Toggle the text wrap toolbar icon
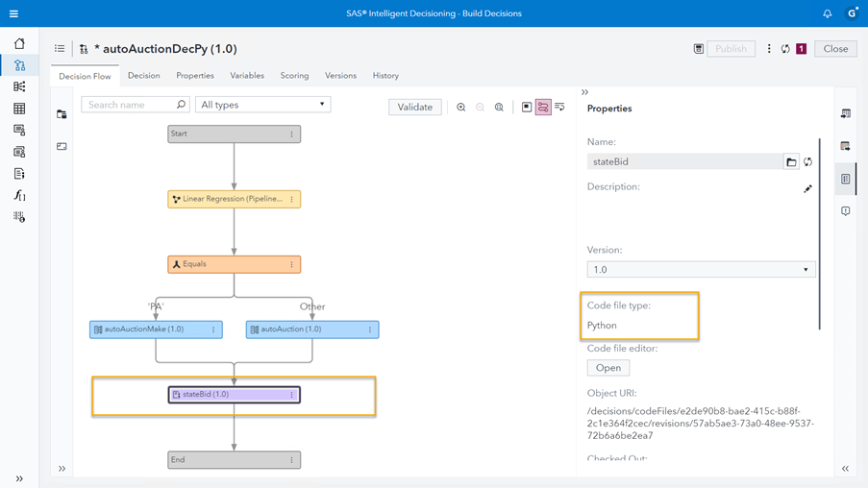 click(559, 107)
